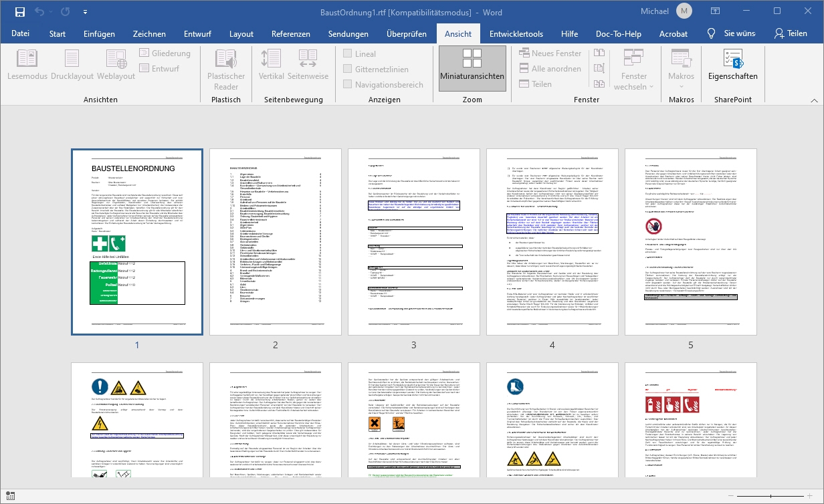
Task: Select page 2 table of contents thumbnail
Action: click(275, 242)
